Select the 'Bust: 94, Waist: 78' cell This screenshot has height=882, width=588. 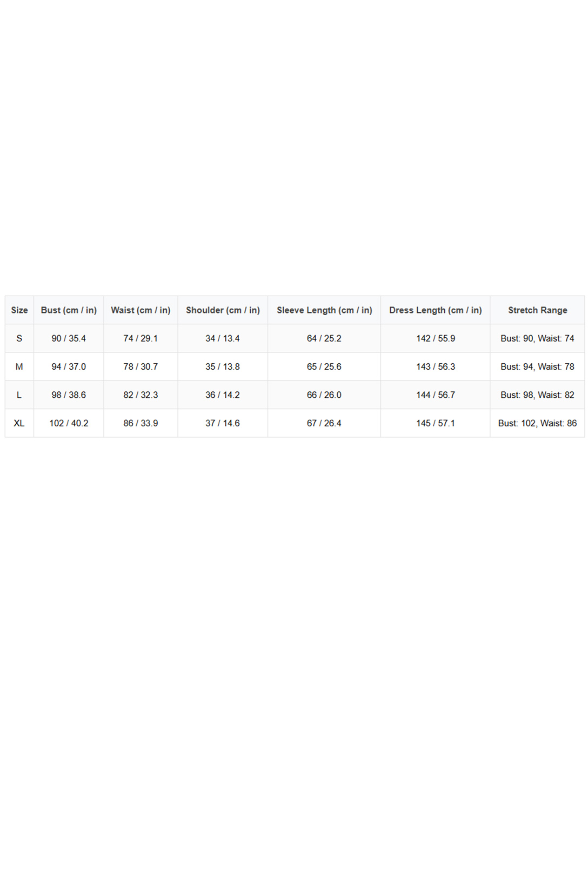point(537,367)
